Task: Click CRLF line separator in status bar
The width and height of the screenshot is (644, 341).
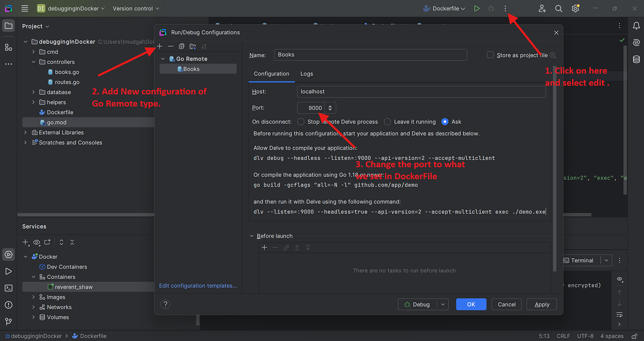Action: pos(563,336)
